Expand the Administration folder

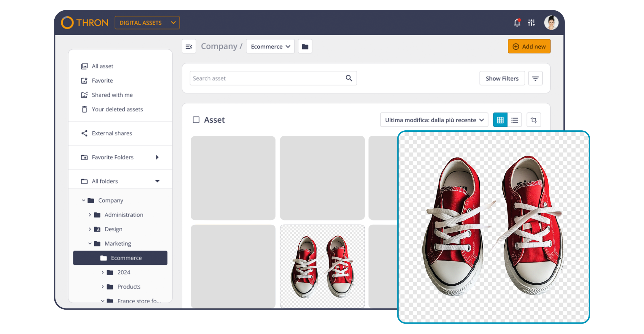tap(90, 215)
